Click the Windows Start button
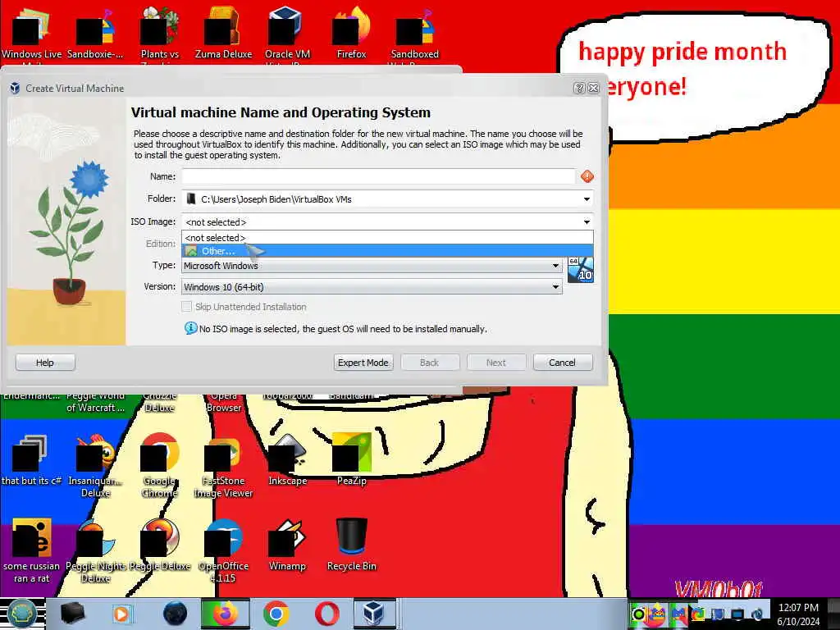This screenshot has height=630, width=840. [x=21, y=614]
